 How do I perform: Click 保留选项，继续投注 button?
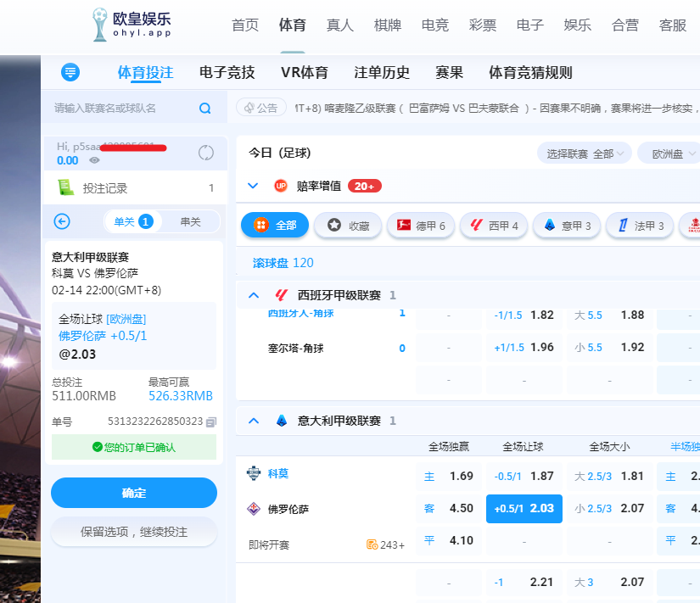click(x=134, y=532)
